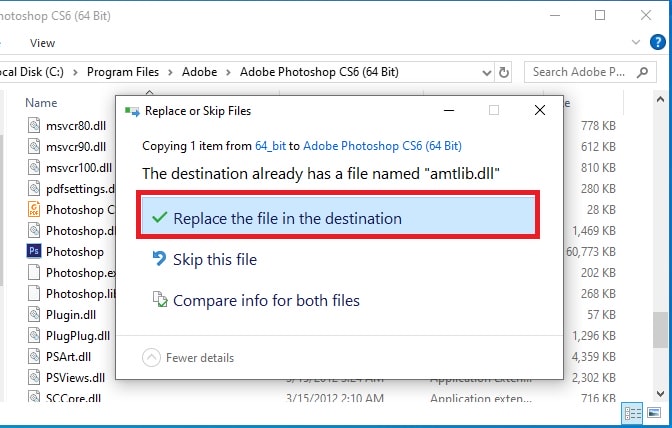
Task: Open the View ribbon tab
Action: click(x=42, y=43)
